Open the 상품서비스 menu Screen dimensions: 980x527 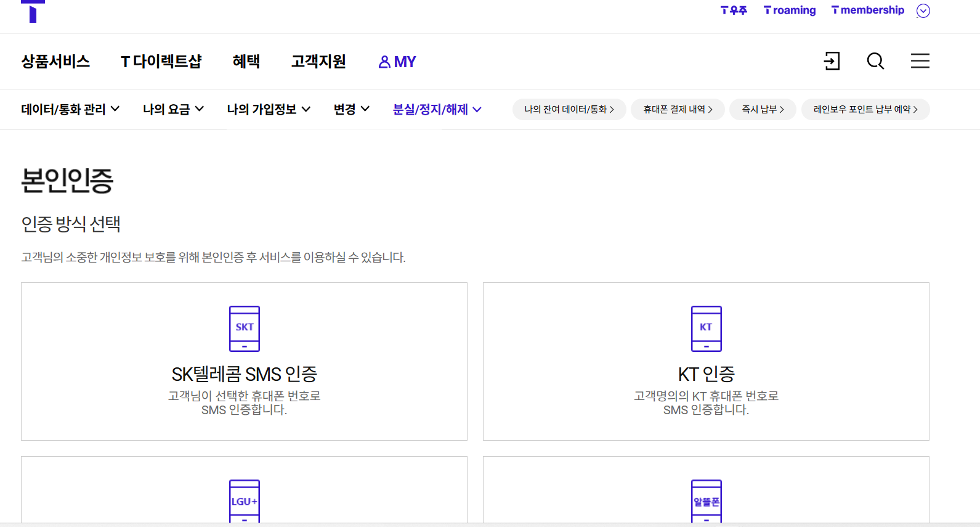pos(55,62)
